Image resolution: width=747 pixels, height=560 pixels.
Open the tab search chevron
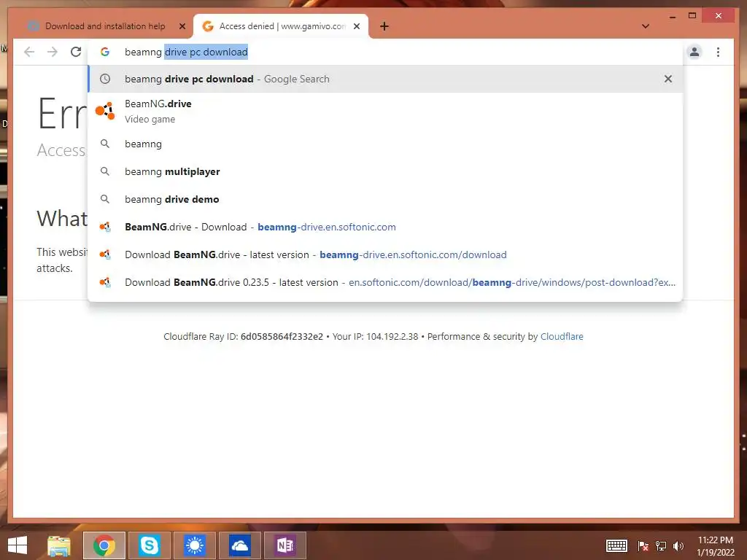click(646, 26)
